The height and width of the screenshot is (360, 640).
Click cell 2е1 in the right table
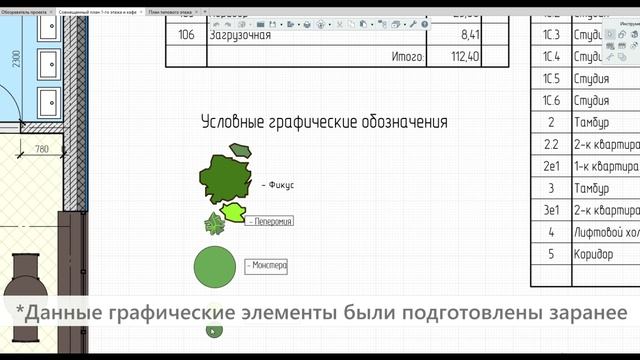[x=551, y=166]
